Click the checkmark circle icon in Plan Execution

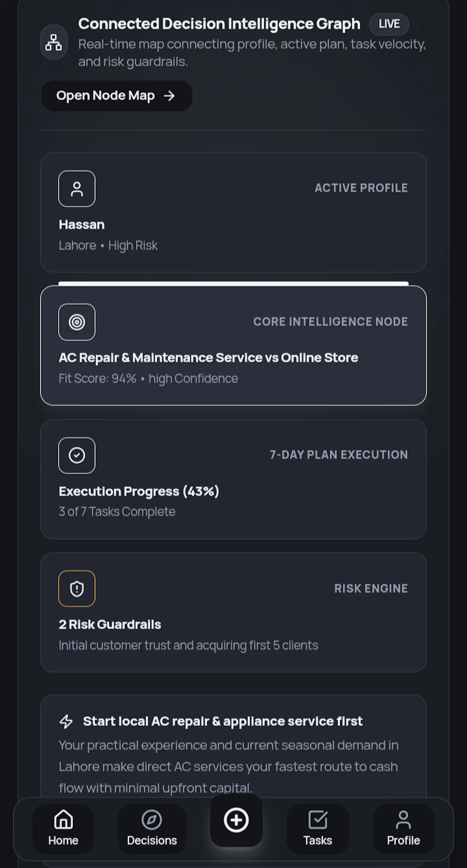(x=77, y=455)
